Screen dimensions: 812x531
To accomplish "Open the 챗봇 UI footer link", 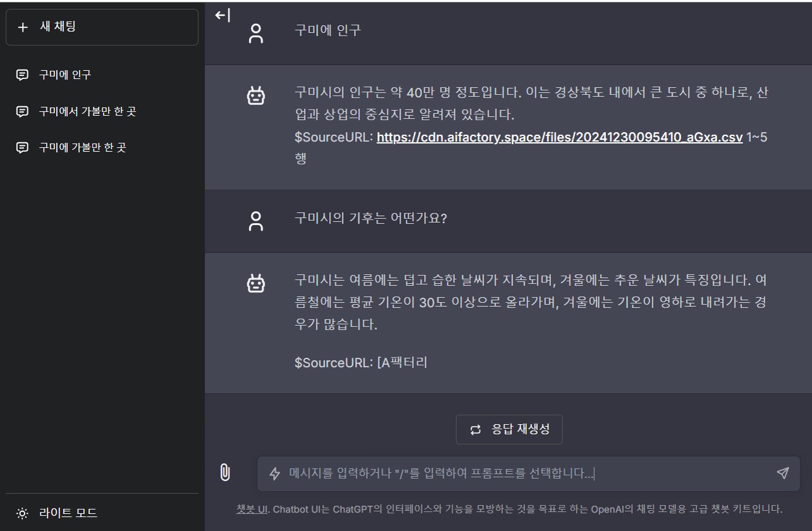I will click(x=252, y=509).
